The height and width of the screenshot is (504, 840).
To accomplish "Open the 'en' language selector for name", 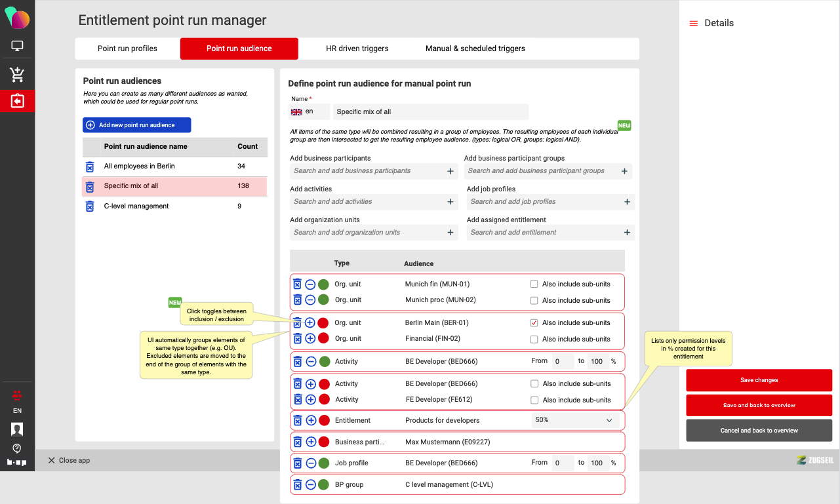I will click(309, 112).
